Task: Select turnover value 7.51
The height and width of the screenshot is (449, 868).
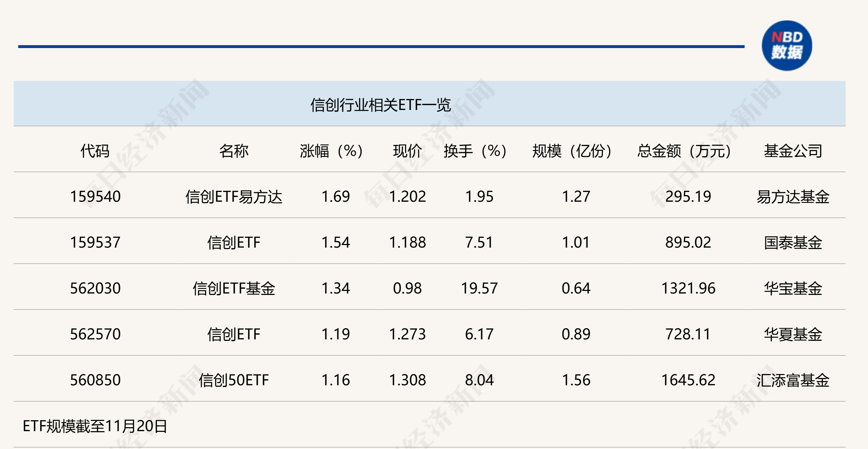Action: click(x=479, y=243)
